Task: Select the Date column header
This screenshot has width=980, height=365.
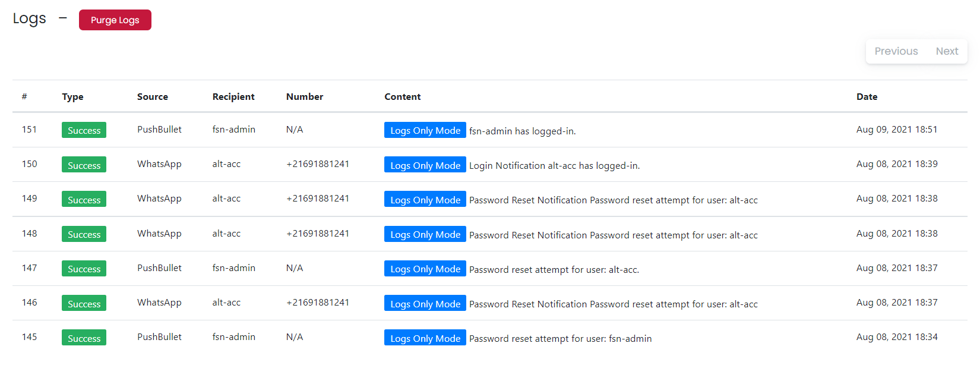Action: (x=867, y=96)
